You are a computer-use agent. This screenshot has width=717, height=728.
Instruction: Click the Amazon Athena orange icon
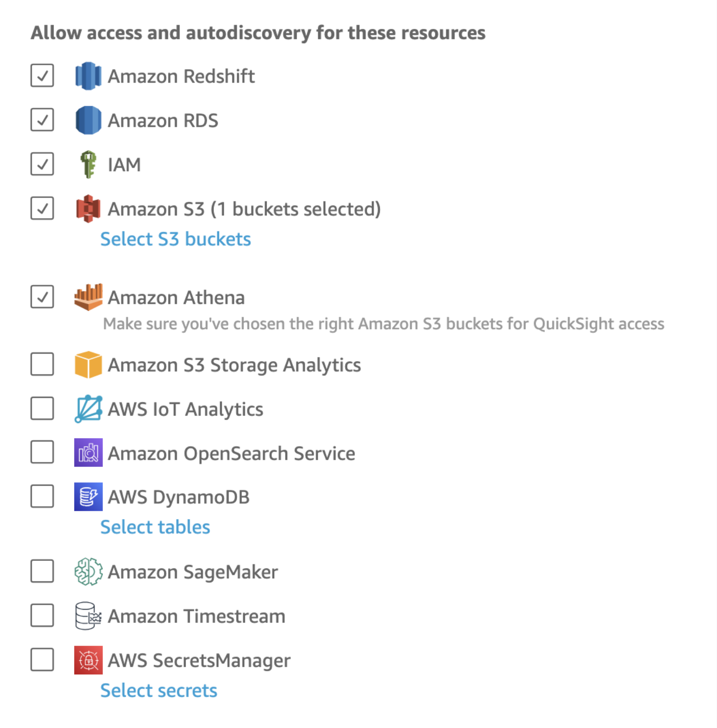tap(88, 297)
